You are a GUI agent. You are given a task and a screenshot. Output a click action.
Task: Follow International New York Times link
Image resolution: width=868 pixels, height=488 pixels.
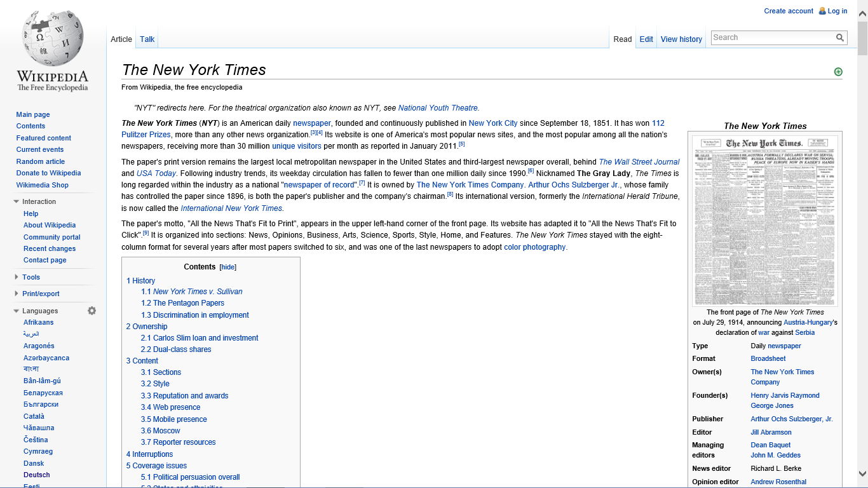point(231,208)
